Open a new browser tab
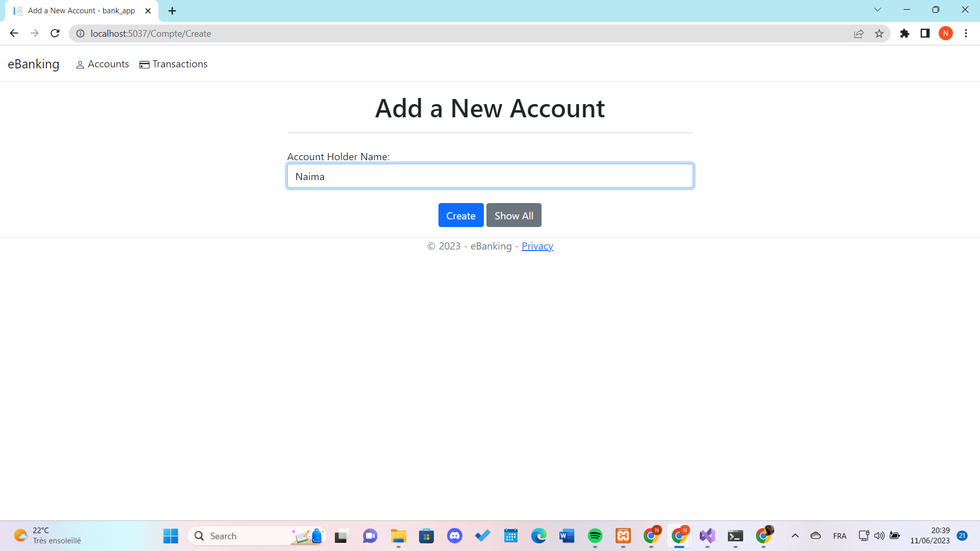The height and width of the screenshot is (551, 980). pos(172,11)
